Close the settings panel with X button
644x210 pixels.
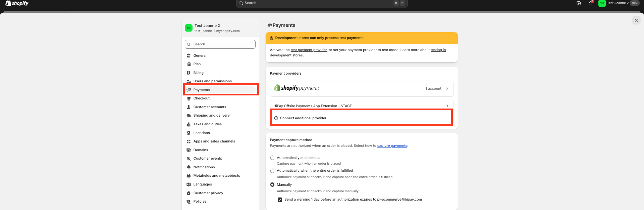[x=636, y=20]
